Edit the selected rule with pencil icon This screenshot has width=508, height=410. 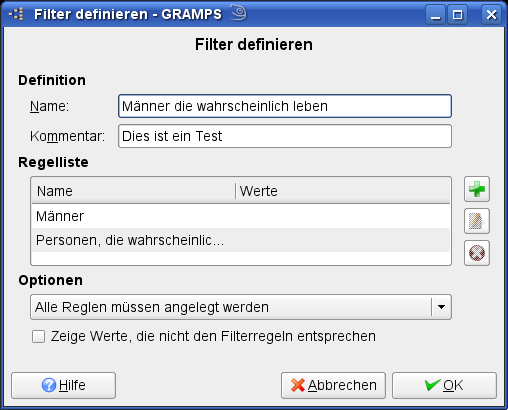point(477,221)
